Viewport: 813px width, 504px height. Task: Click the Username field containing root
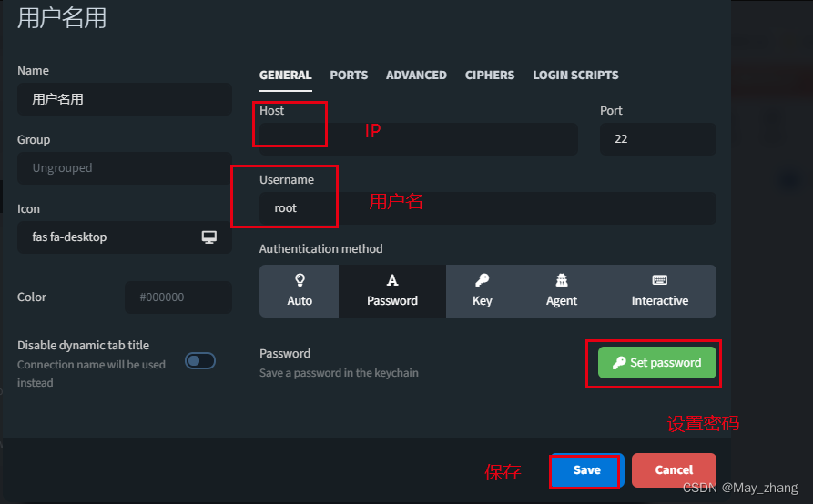click(x=488, y=208)
